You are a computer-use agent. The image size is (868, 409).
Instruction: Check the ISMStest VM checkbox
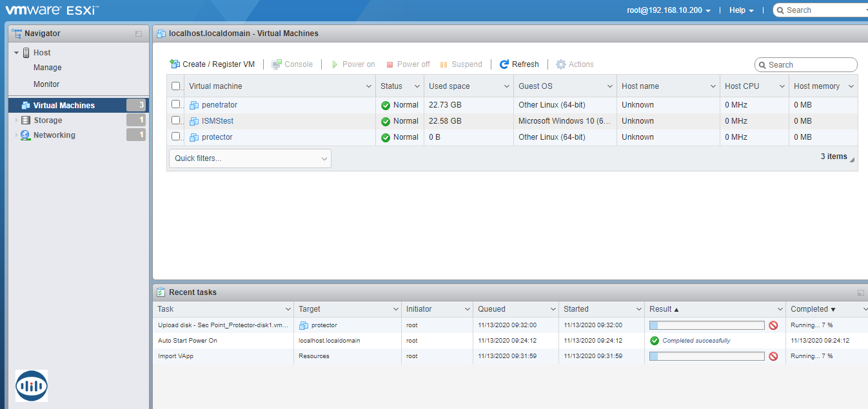tap(175, 120)
